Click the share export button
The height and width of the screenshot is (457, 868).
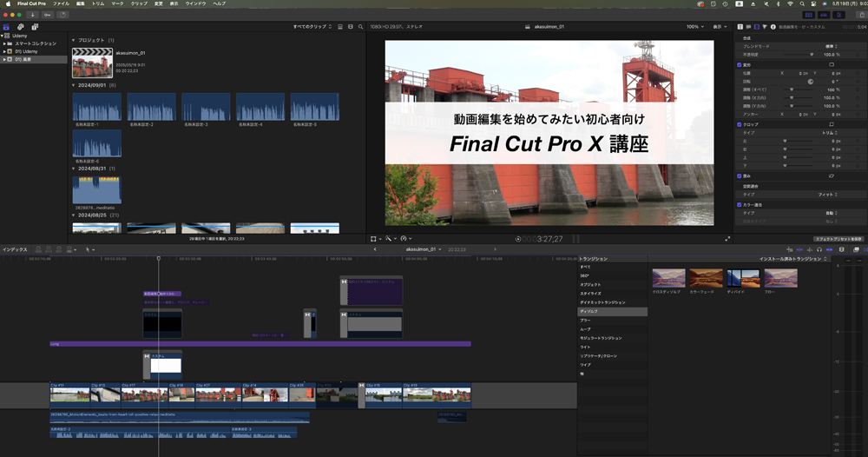point(863,15)
